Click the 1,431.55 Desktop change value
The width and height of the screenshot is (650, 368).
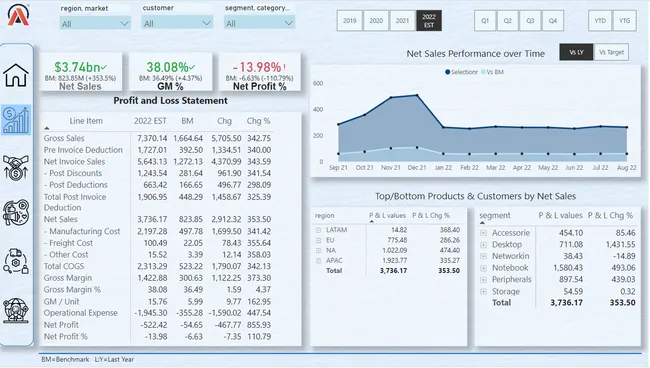620,245
